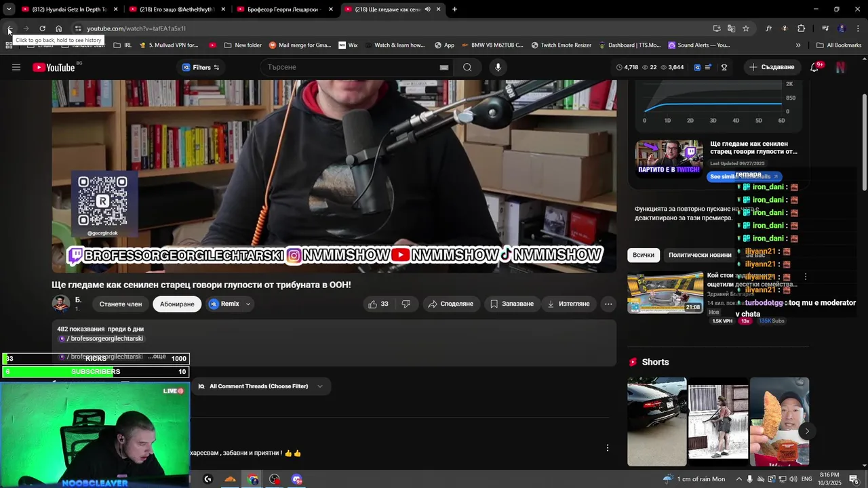Screen dimensions: 868x488
Task: Select the Всички chip
Action: point(644,255)
